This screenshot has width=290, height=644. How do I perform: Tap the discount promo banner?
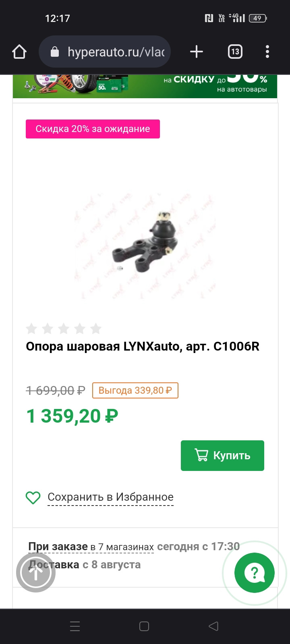(145, 86)
